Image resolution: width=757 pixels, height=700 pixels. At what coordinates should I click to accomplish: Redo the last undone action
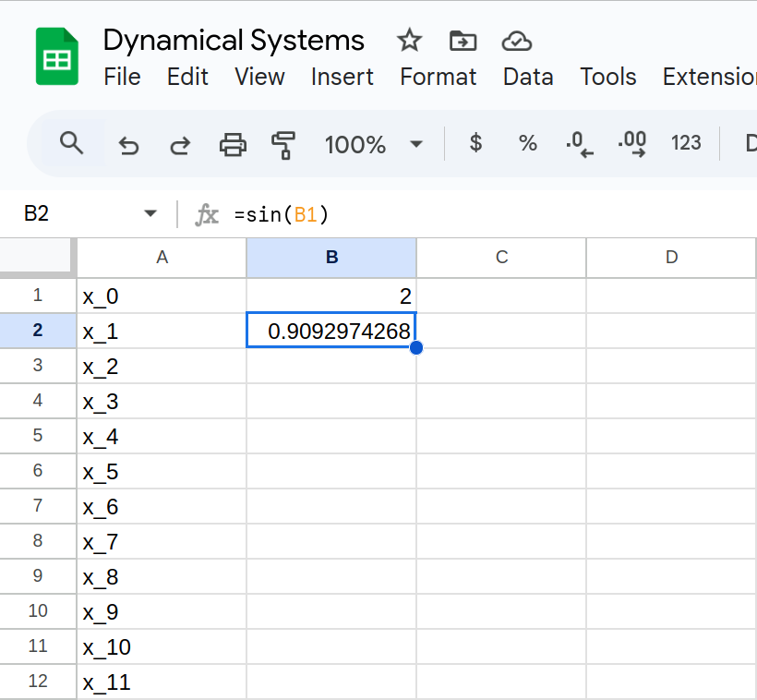point(180,144)
